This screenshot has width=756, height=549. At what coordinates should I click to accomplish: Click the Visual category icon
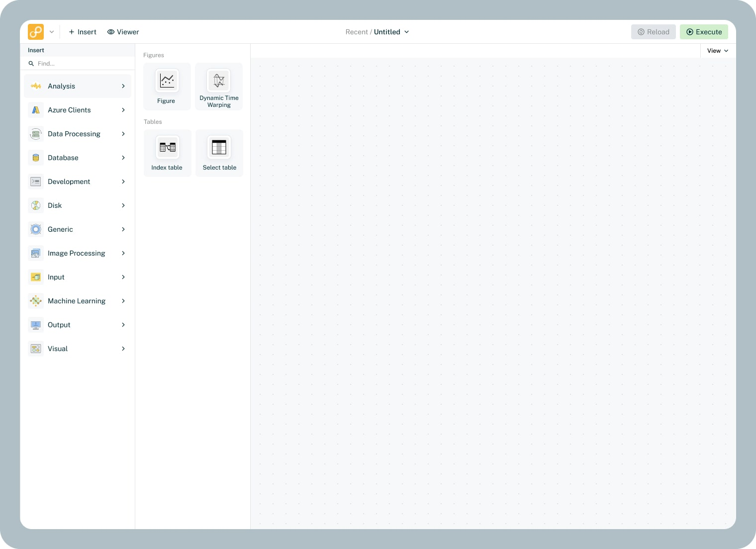(36, 349)
